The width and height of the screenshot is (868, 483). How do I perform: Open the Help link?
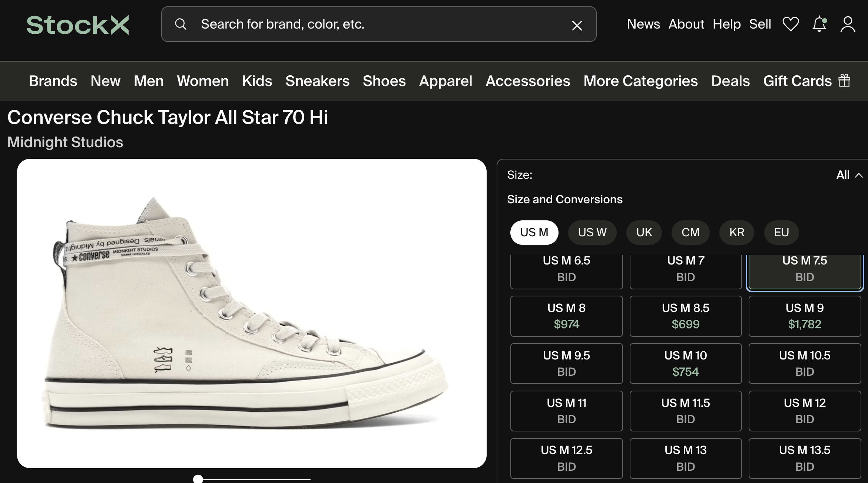pyautogui.click(x=726, y=24)
